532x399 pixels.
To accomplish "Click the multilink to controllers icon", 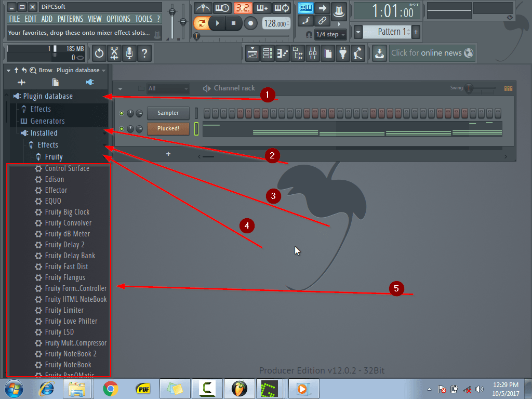I will click(x=339, y=11).
